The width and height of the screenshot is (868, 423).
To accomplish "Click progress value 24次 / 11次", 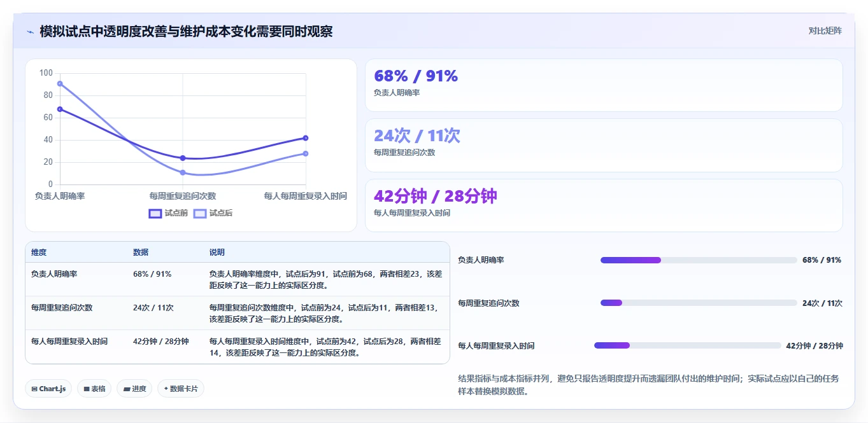I will (x=822, y=303).
